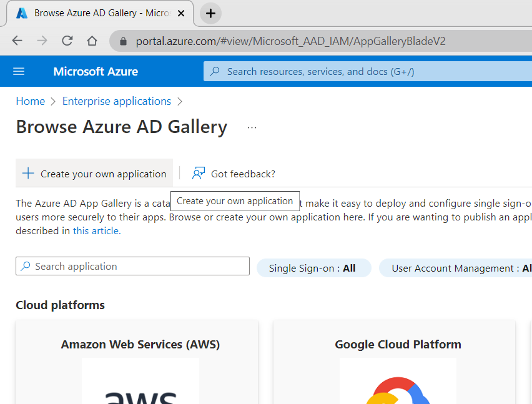
Task: Select the Browse Azure AD Gallery browser tab
Action: coord(100,13)
